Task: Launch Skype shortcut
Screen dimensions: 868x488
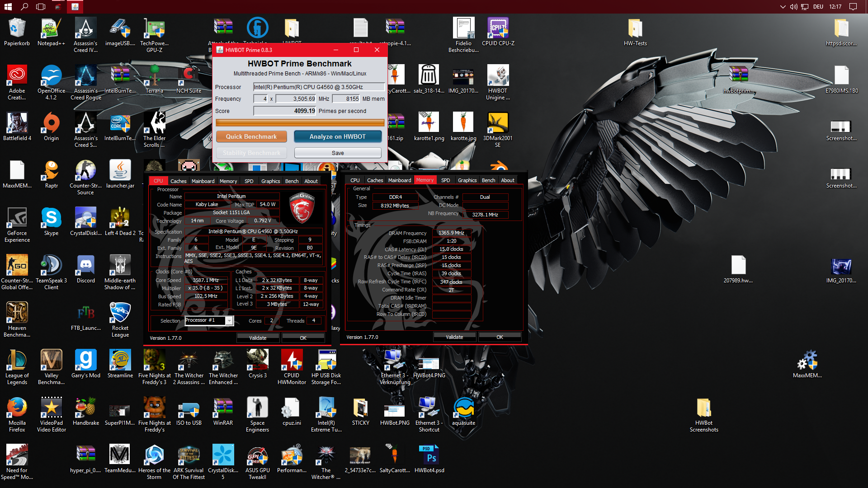Action: click(51, 222)
